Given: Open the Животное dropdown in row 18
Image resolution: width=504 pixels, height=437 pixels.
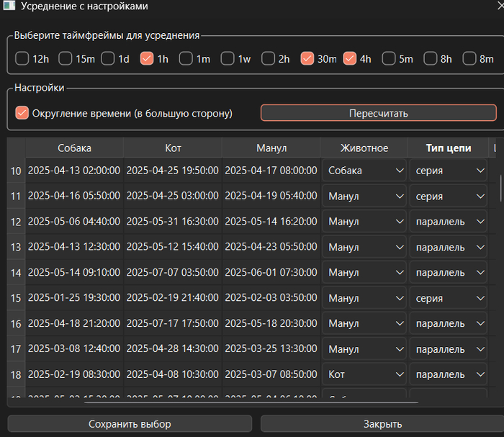Looking at the screenshot, I should (364, 375).
